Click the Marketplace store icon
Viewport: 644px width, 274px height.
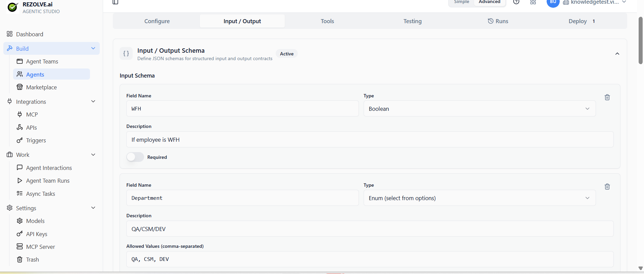pos(20,87)
